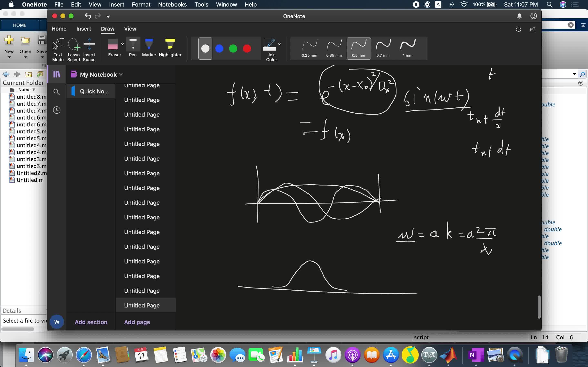Click the Add page link

click(137, 322)
